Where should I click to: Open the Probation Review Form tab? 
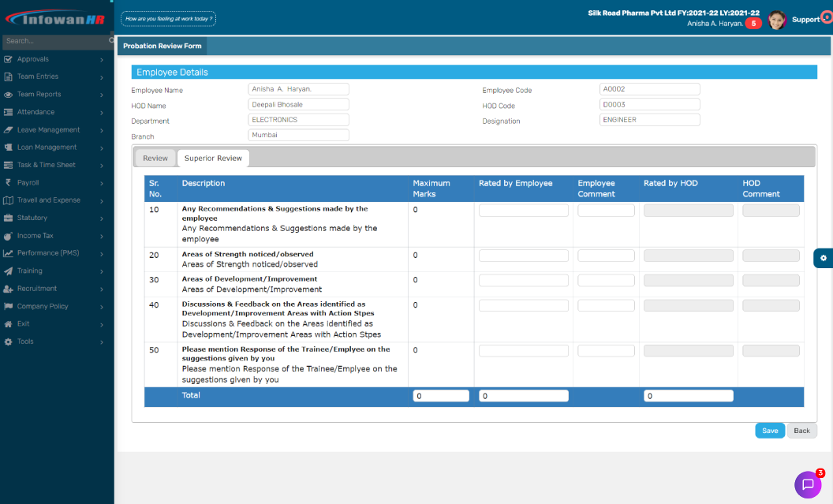[x=162, y=47]
